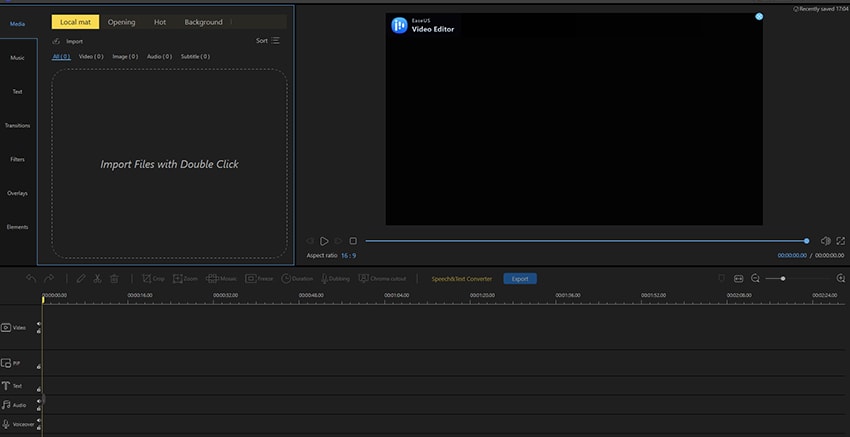Zoom out the timeline
This screenshot has height=437, width=850.
coord(755,278)
